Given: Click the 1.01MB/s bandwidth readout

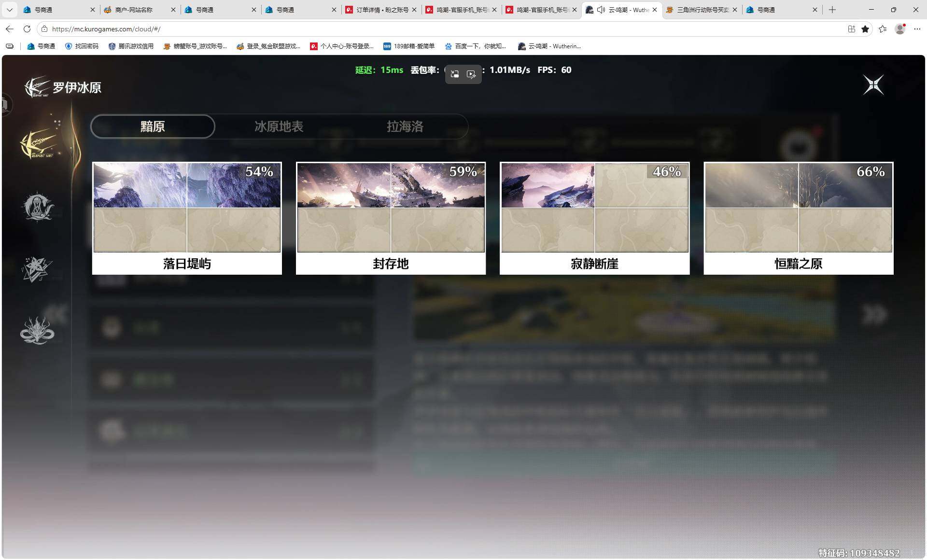Looking at the screenshot, I should 510,70.
